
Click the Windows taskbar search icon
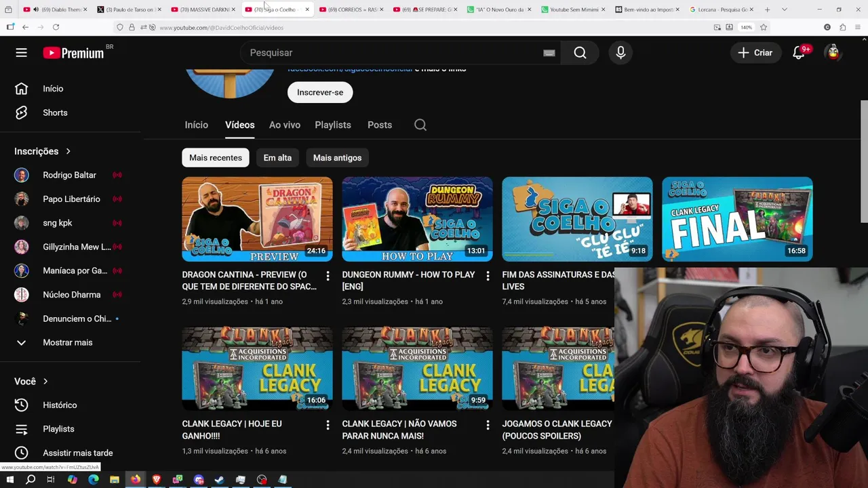[x=31, y=479]
